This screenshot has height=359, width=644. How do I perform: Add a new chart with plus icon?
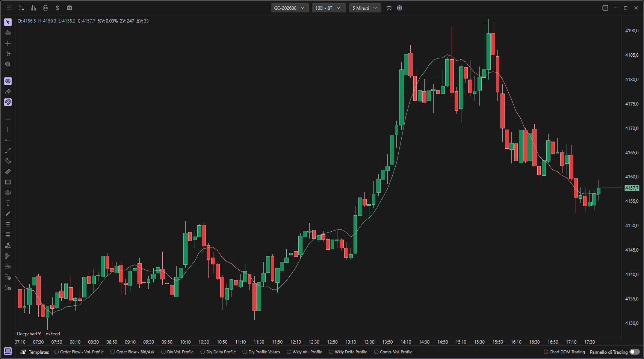[399, 8]
